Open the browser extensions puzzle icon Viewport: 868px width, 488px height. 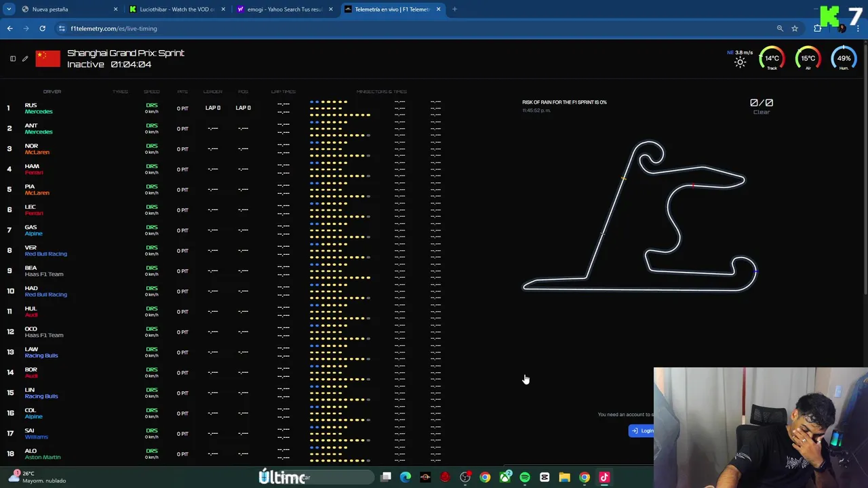tap(818, 28)
